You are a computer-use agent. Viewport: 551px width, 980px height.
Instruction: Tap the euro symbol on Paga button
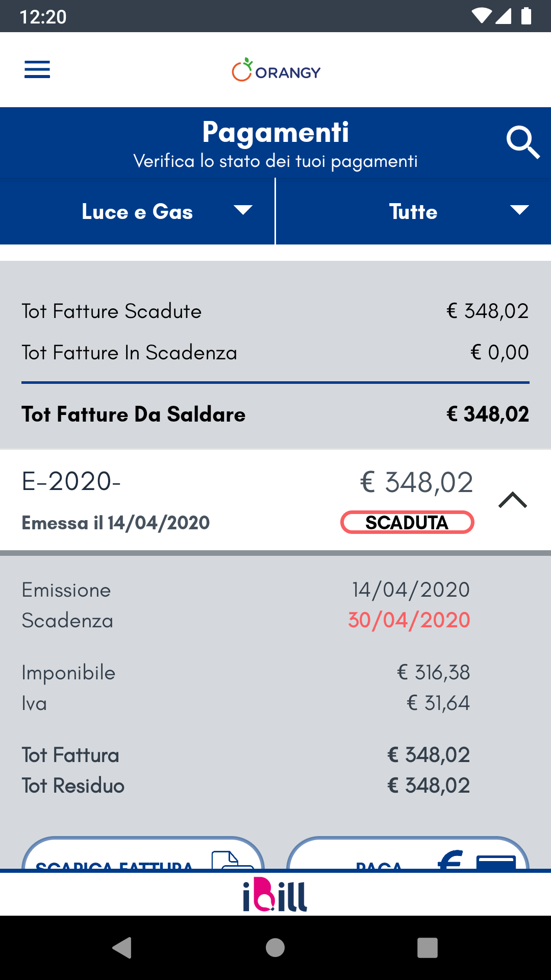pos(451,860)
